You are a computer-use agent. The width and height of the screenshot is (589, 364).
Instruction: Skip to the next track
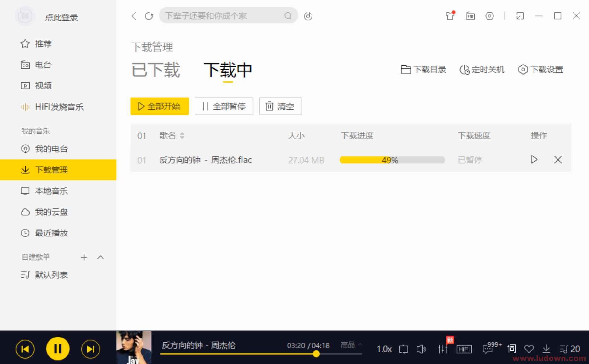[90, 349]
